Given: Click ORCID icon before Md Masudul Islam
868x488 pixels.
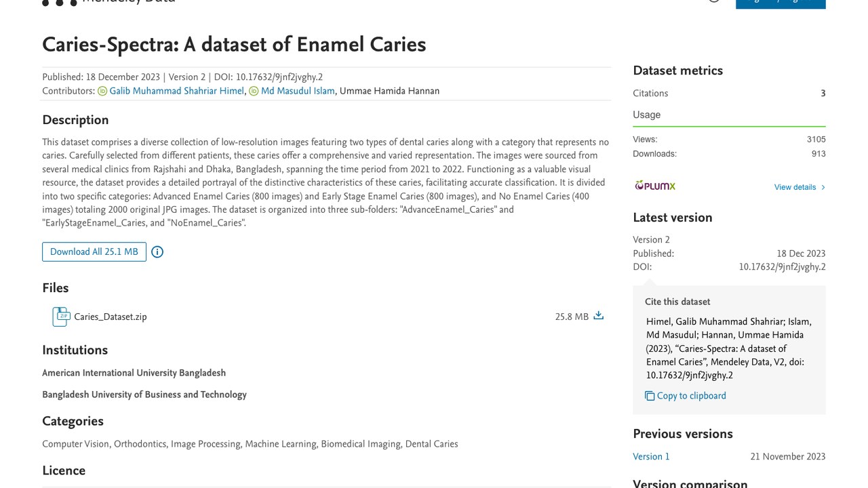Looking at the screenshot, I should (254, 91).
